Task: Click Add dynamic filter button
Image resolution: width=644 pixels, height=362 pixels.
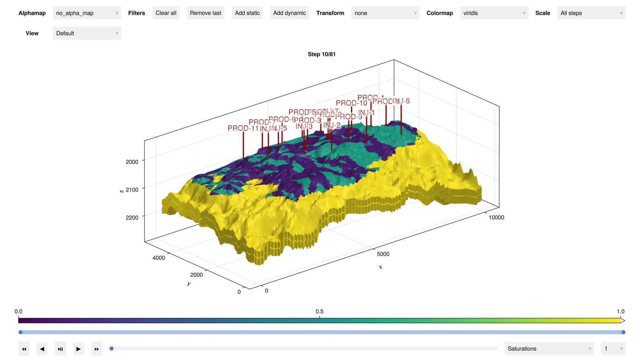Action: [289, 13]
